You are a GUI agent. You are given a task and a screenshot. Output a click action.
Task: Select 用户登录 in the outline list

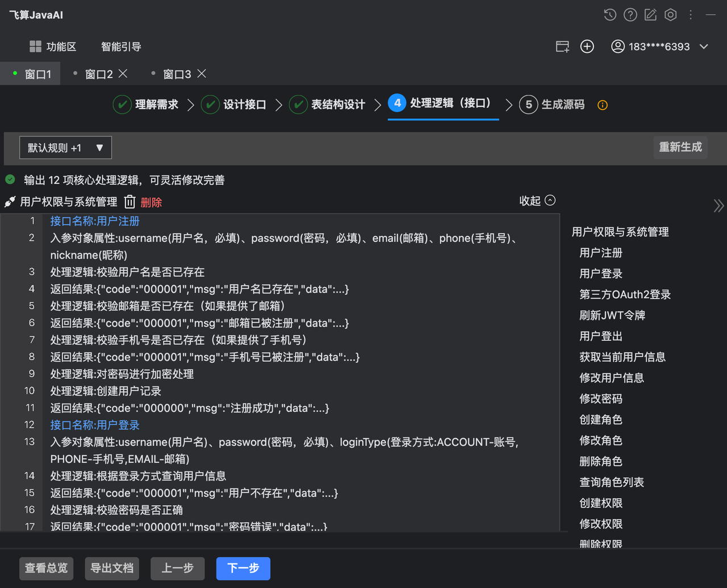[601, 273]
